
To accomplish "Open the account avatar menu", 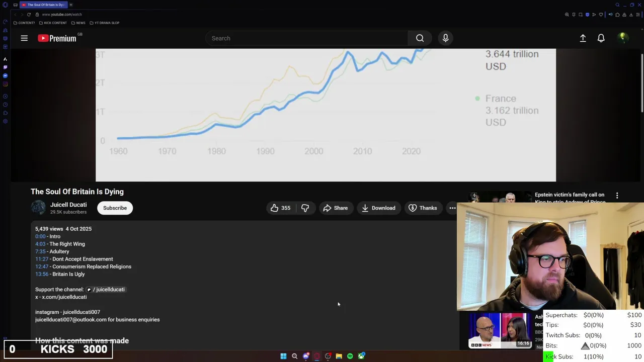I will (x=622, y=38).
